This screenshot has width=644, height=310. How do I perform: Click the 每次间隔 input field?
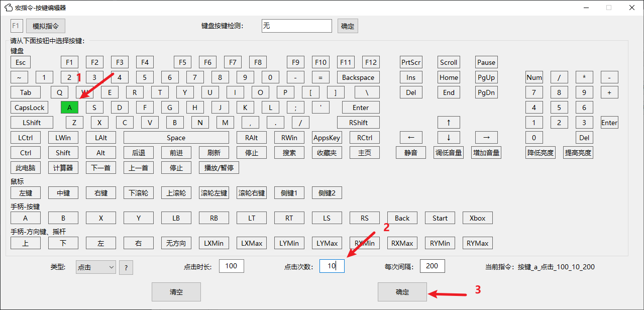pos(433,266)
